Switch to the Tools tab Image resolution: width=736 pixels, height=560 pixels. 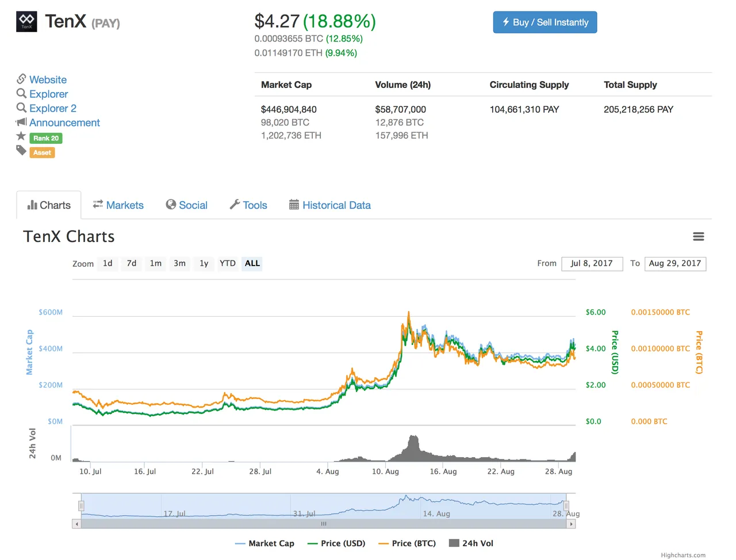[x=248, y=205]
